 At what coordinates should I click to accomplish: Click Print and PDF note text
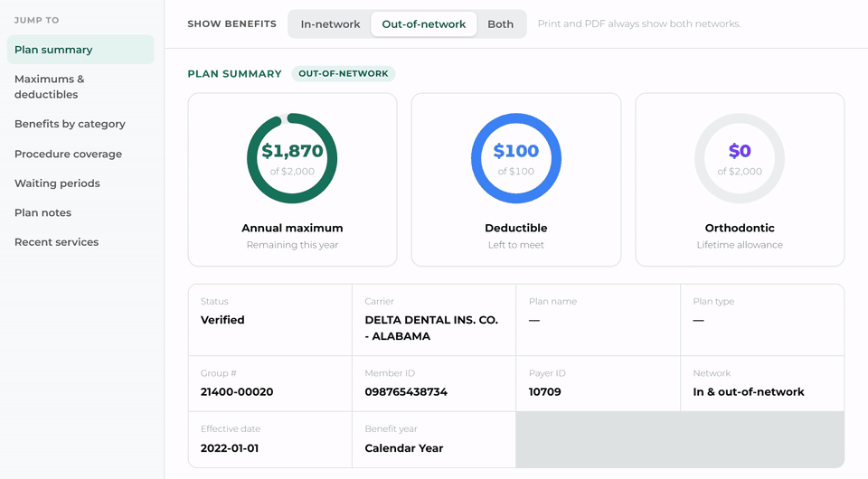coord(639,23)
